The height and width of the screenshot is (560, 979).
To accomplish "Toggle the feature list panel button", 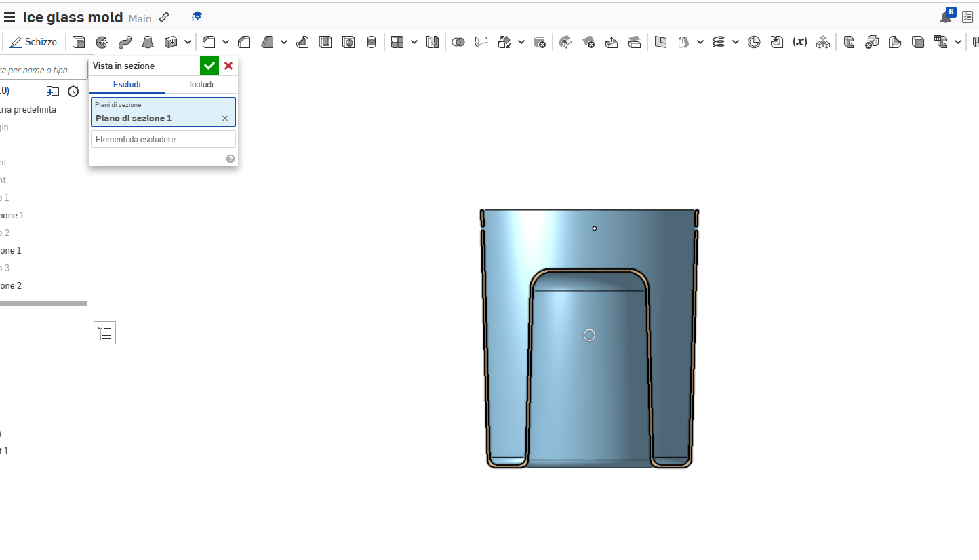I will pyautogui.click(x=104, y=333).
